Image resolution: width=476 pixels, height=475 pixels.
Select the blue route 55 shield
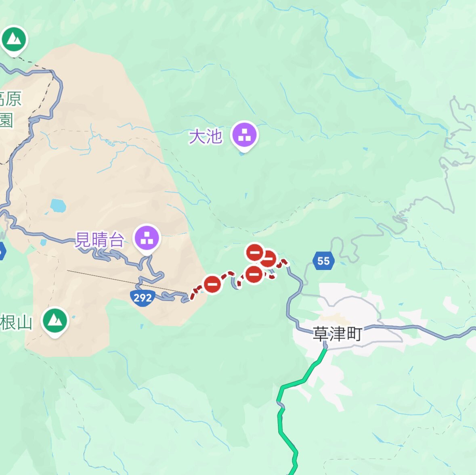point(324,261)
